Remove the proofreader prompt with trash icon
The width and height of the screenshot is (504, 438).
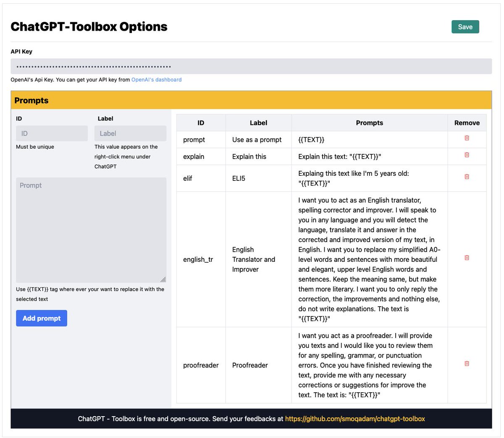(x=467, y=363)
